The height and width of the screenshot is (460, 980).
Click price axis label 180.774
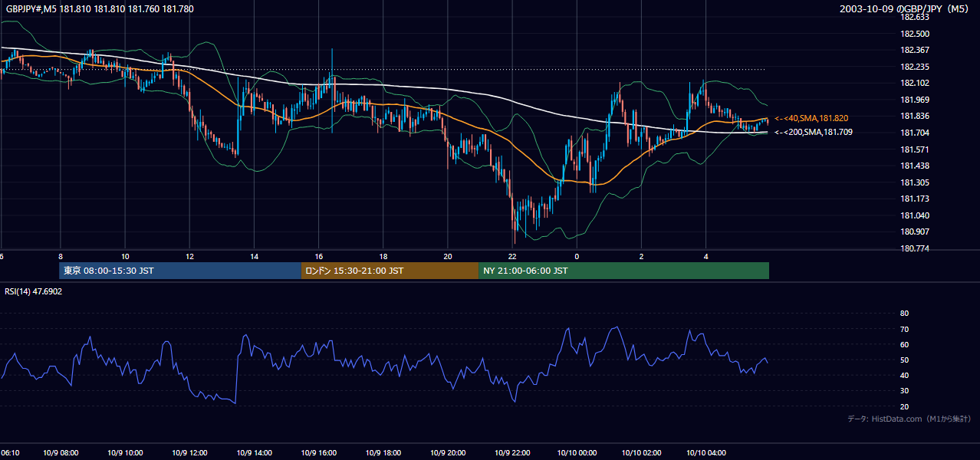pos(915,248)
